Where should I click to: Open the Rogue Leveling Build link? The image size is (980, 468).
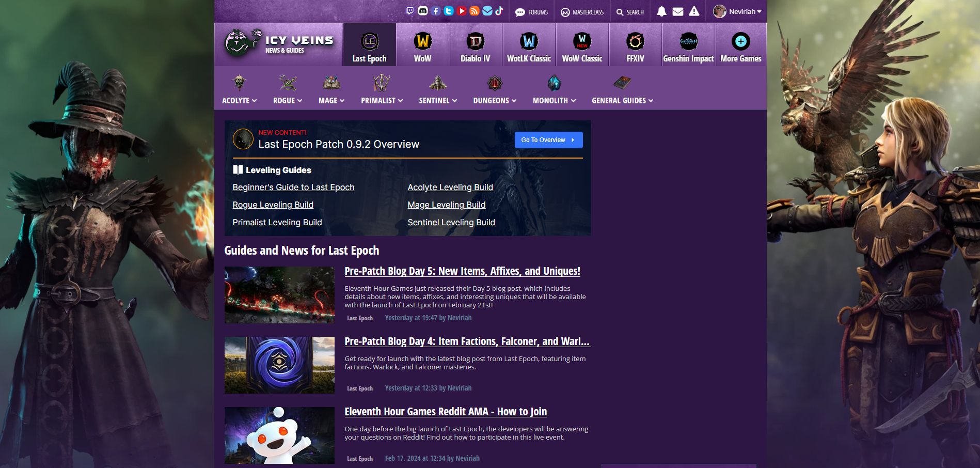tap(273, 205)
